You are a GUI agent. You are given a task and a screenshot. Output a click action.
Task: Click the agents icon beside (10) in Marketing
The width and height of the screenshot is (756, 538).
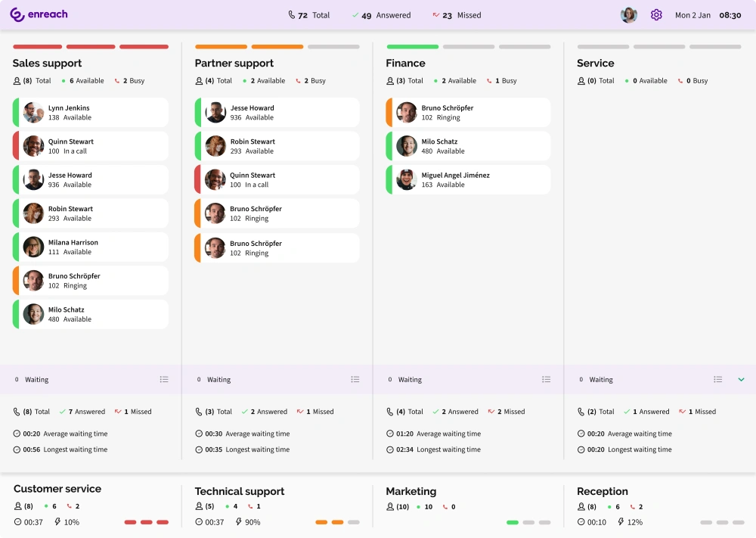click(389, 507)
